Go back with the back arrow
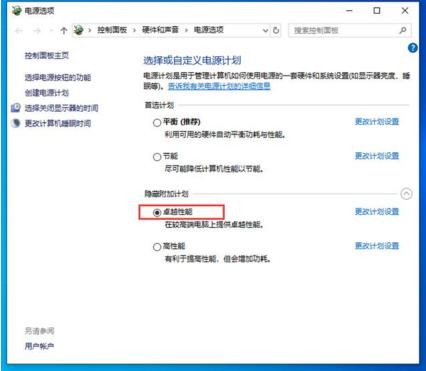Image resolution: width=426 pixels, height=371 pixels. pos(19,31)
